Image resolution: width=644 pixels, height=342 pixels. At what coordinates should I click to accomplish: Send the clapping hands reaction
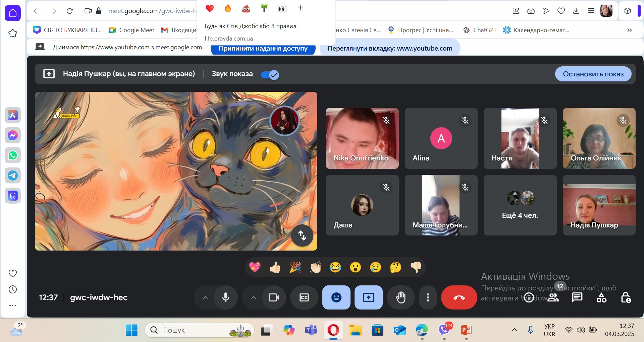pos(315,267)
